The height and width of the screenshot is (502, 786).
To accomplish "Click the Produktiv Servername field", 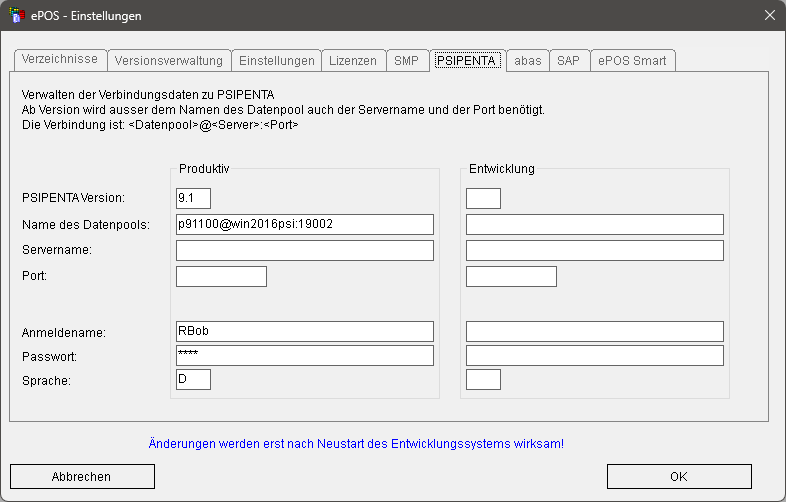I will 305,250.
